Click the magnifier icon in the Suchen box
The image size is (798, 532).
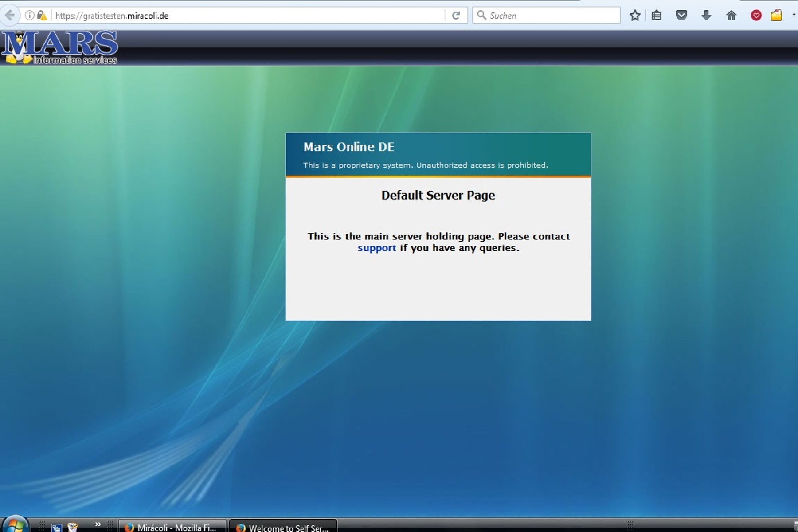[x=481, y=16]
